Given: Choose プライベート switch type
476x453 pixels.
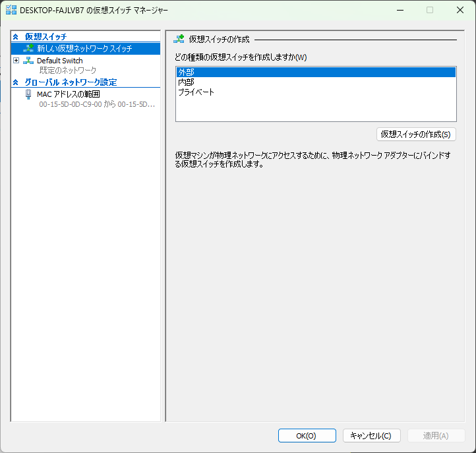Looking at the screenshot, I should click(316, 92).
